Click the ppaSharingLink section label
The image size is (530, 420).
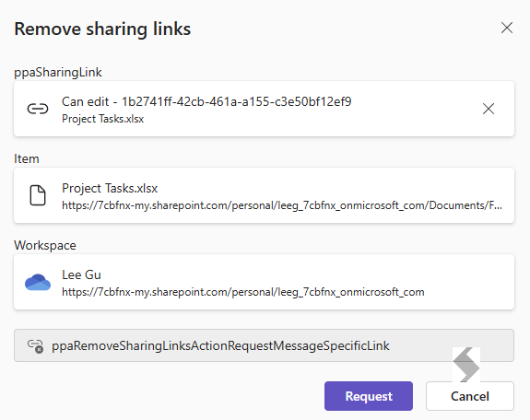58,73
